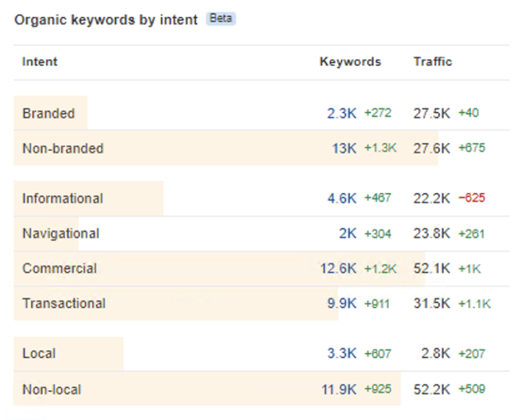The width and height of the screenshot is (520, 420).
Task: Sort by the Traffic column header
Action: 433,62
